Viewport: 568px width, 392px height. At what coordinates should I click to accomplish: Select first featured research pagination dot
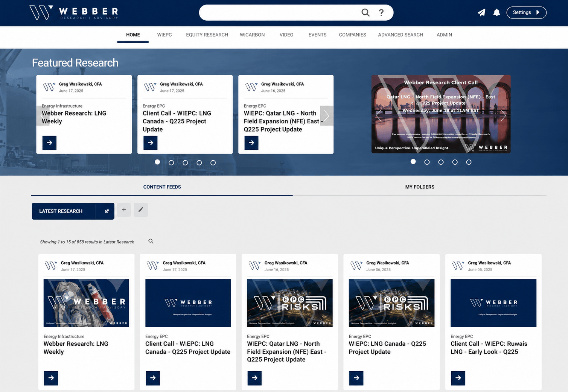(x=157, y=162)
